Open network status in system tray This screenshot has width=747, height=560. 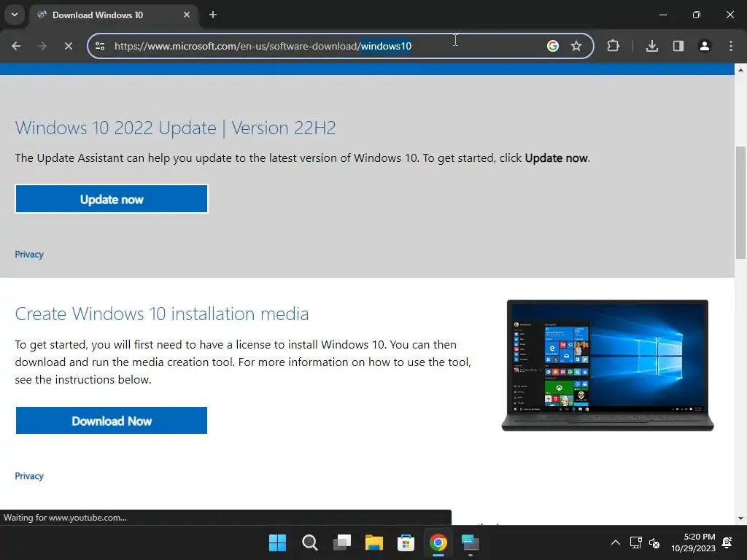(635, 542)
